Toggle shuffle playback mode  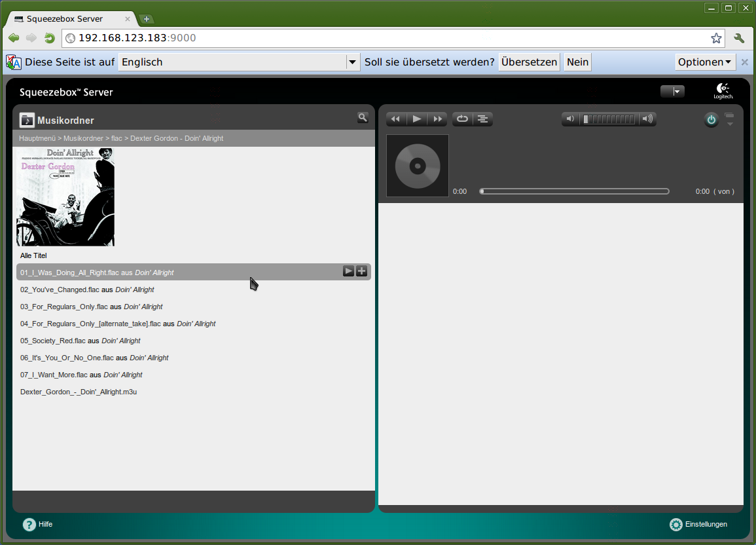tap(482, 119)
